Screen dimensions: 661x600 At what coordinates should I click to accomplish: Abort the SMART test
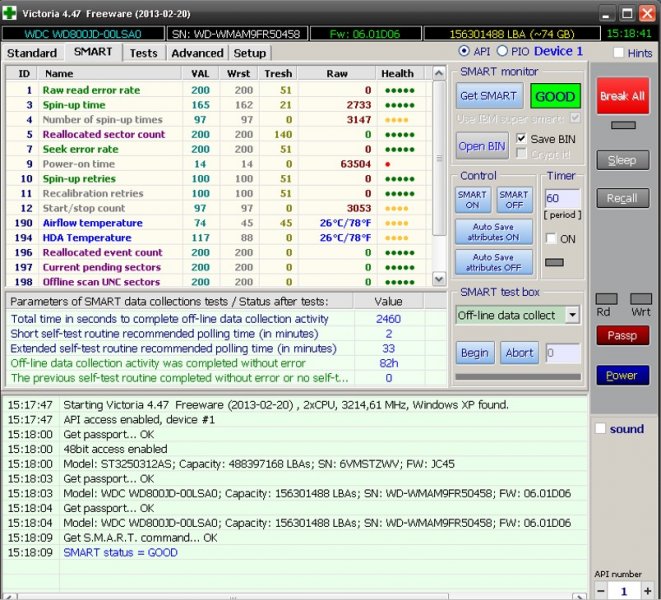pyautogui.click(x=519, y=353)
